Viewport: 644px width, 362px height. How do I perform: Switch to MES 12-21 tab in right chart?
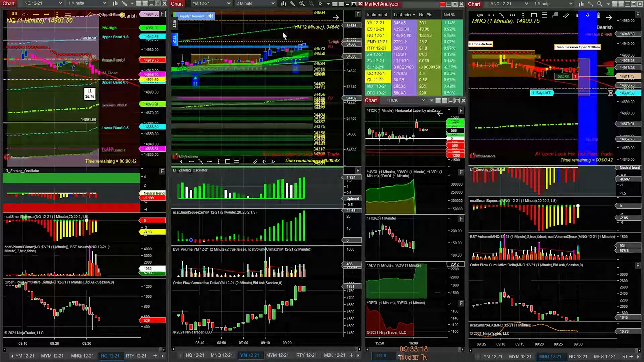click(605, 357)
